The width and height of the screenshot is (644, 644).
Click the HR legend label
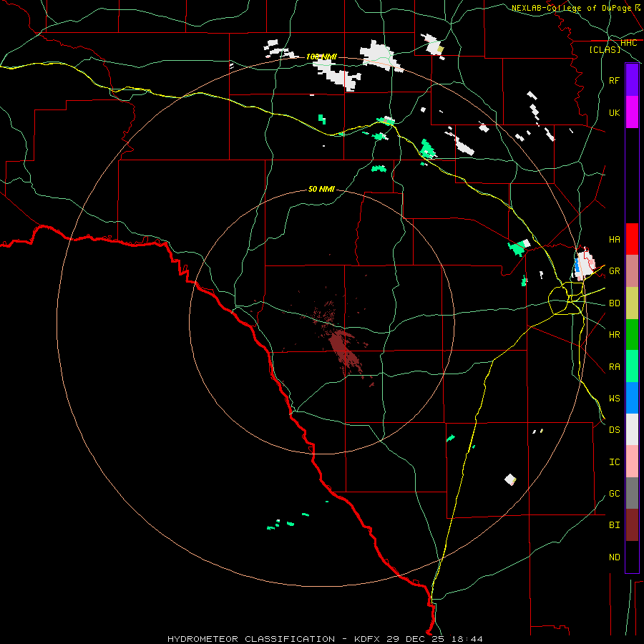pyautogui.click(x=614, y=335)
